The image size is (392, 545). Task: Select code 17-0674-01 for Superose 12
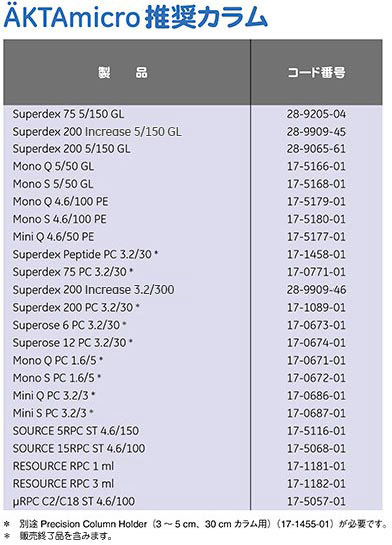316,343
